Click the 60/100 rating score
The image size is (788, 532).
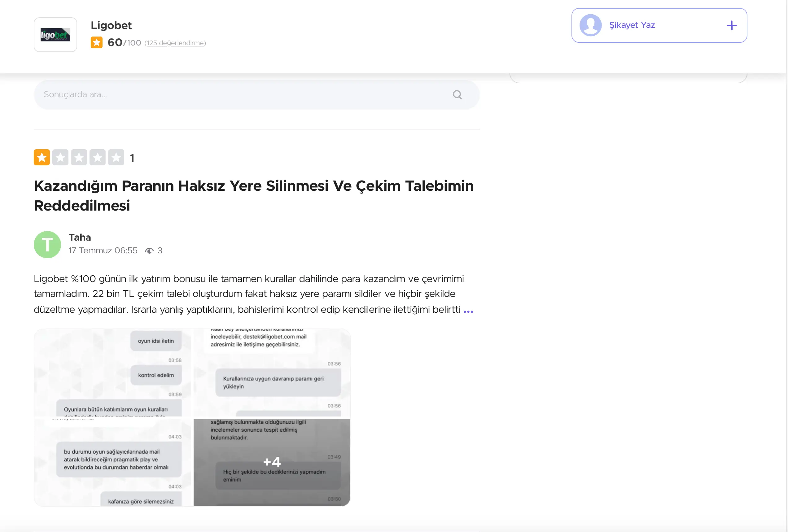[124, 43]
